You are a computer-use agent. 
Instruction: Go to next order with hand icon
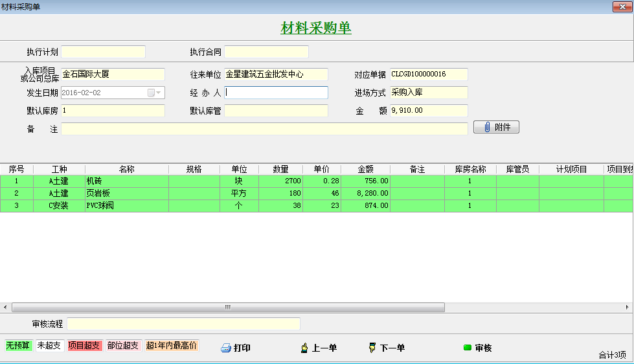[x=372, y=348]
